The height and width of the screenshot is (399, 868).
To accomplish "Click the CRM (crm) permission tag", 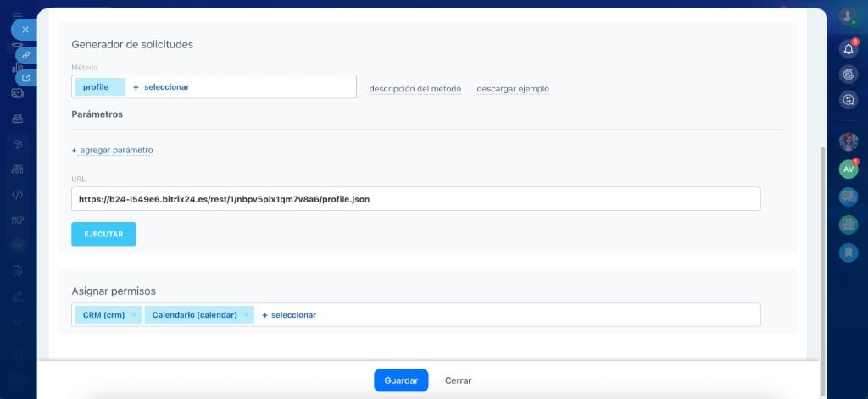I will click(103, 315).
